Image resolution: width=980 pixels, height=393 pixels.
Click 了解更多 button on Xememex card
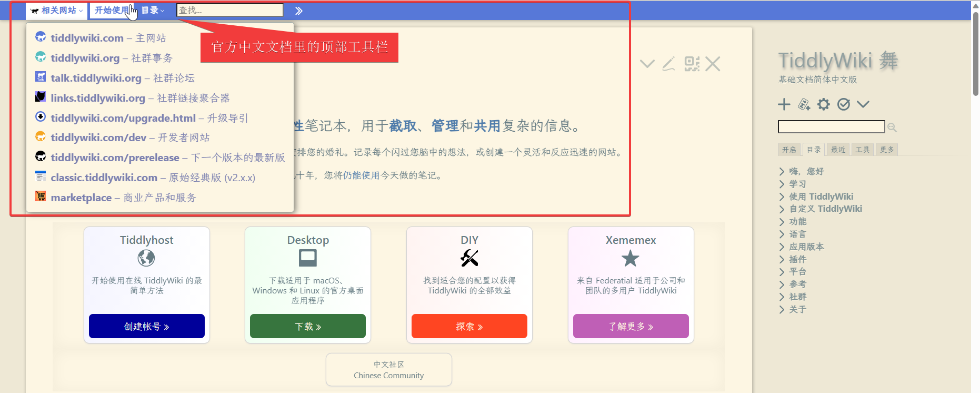point(631,326)
